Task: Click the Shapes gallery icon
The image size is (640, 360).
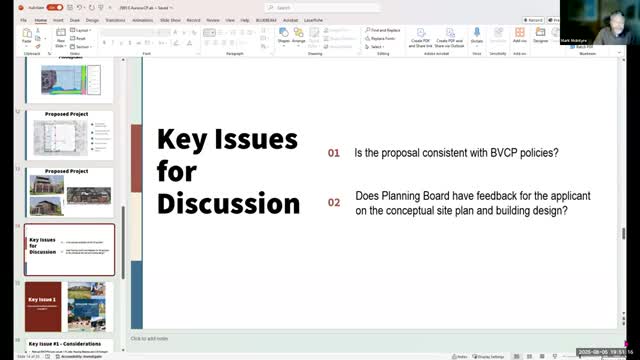Action: pyautogui.click(x=284, y=32)
